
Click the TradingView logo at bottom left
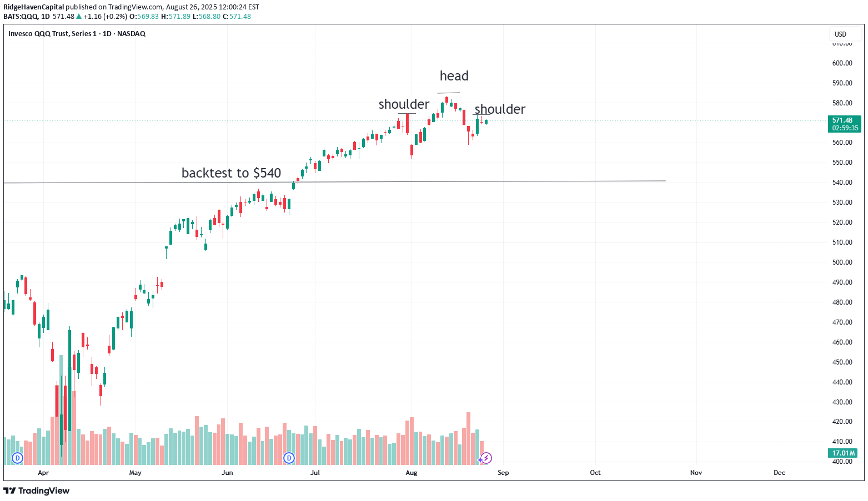coord(37,490)
